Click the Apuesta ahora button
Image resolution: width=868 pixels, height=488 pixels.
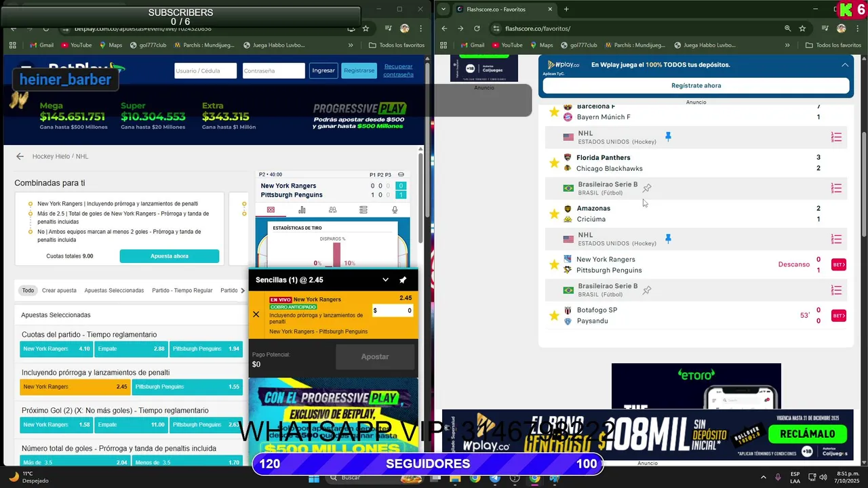[x=170, y=256]
